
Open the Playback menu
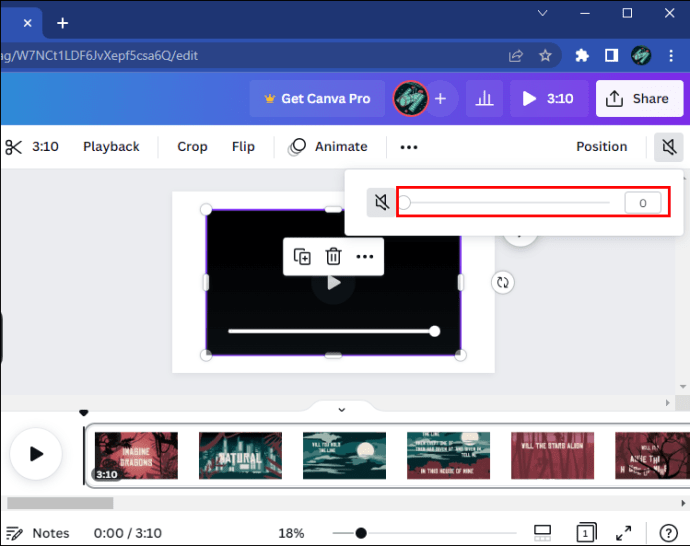(x=111, y=147)
